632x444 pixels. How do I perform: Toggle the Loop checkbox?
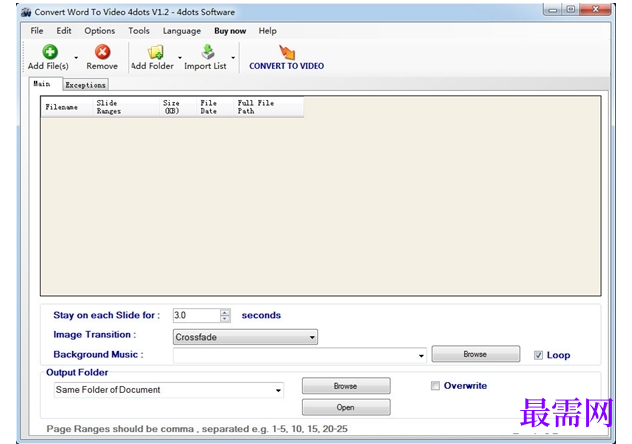[538, 355]
